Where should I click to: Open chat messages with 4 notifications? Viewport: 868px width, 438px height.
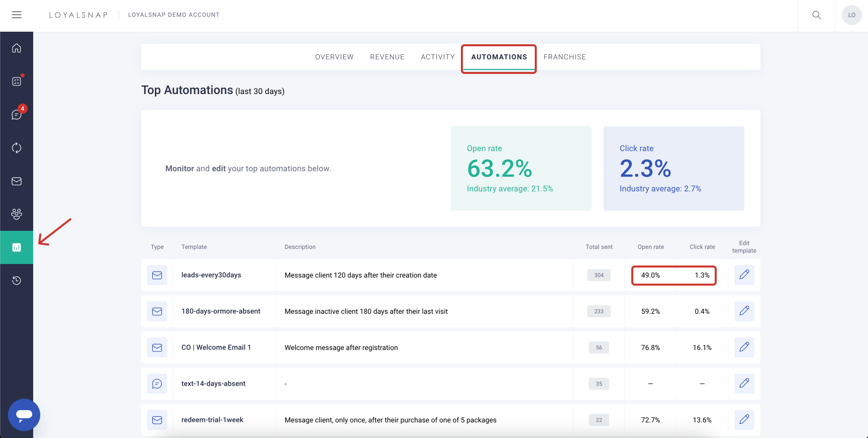pos(17,115)
